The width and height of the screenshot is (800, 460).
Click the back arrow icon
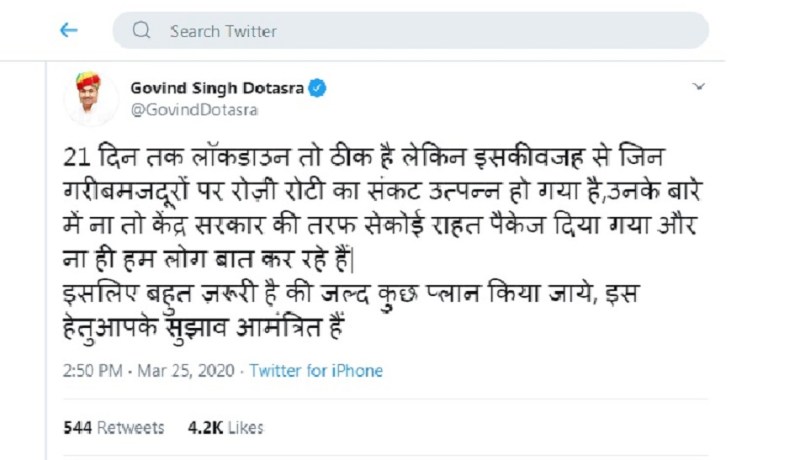tap(68, 31)
